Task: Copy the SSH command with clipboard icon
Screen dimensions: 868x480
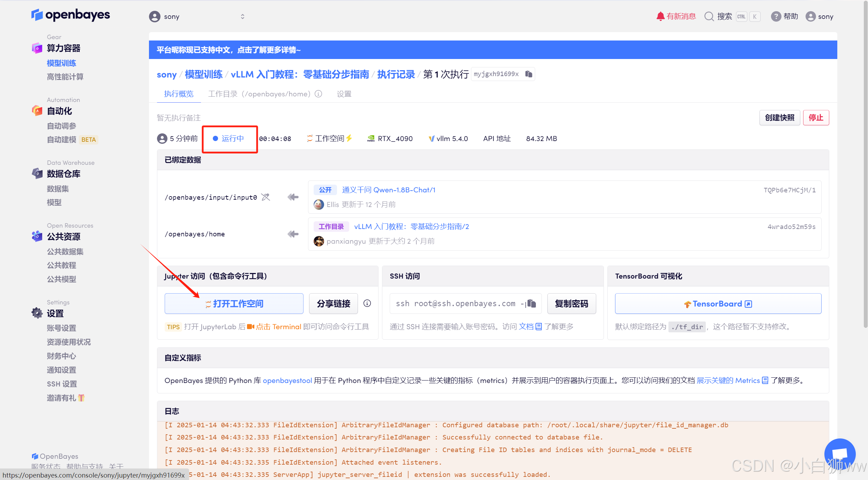Action: [x=531, y=303]
